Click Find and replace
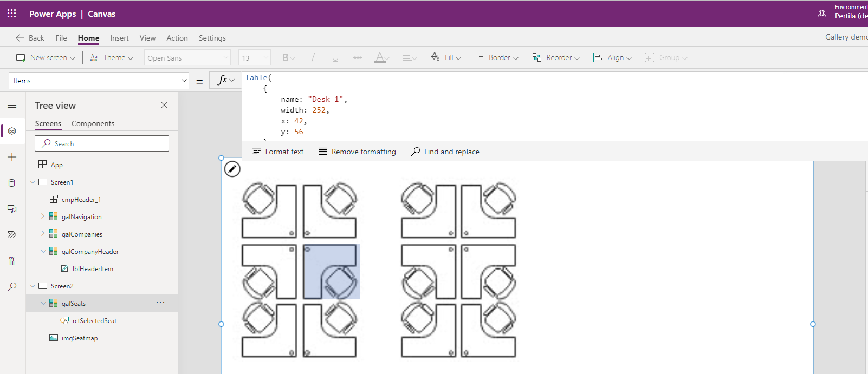 coord(445,152)
